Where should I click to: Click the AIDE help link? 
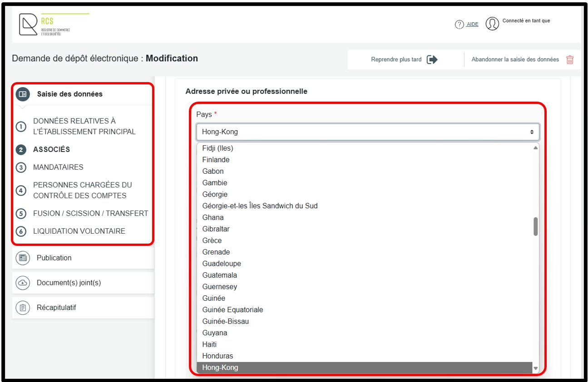pos(472,24)
